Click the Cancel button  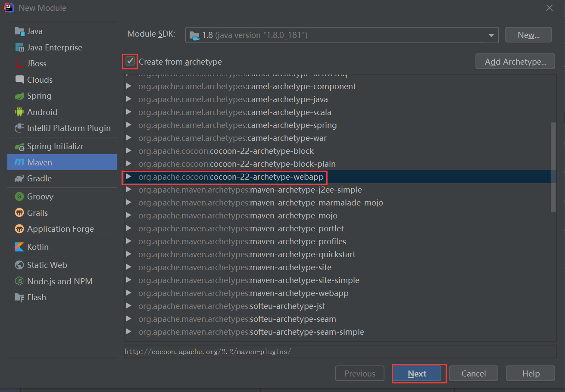tap(474, 373)
